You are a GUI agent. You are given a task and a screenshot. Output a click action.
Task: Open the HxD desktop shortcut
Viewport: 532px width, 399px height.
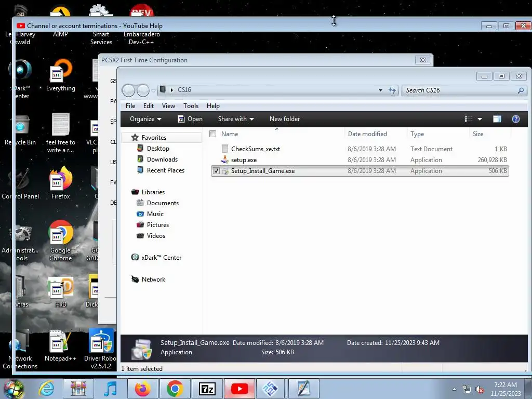60,292
